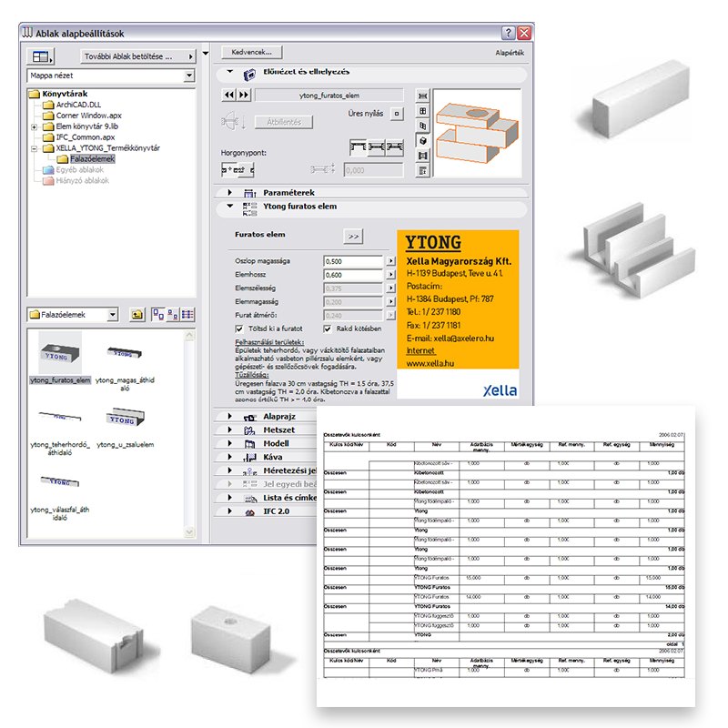
Task: Show the preview picture view
Action: coord(422,156)
